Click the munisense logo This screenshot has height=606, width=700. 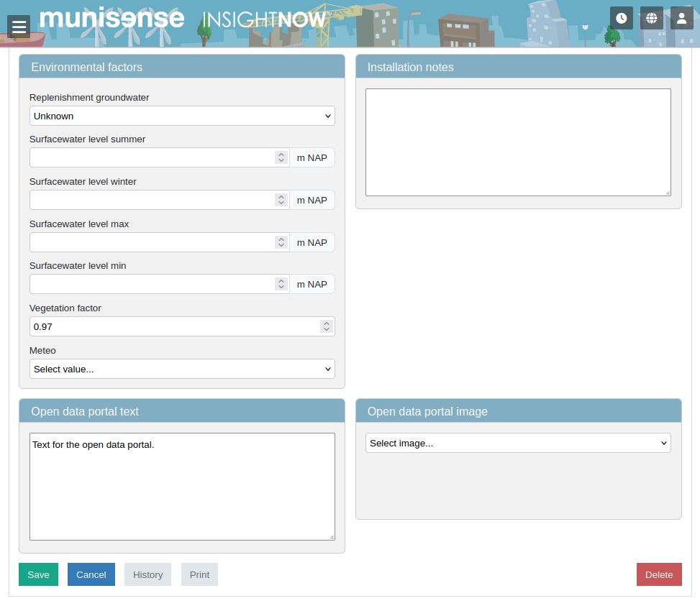coord(112,18)
